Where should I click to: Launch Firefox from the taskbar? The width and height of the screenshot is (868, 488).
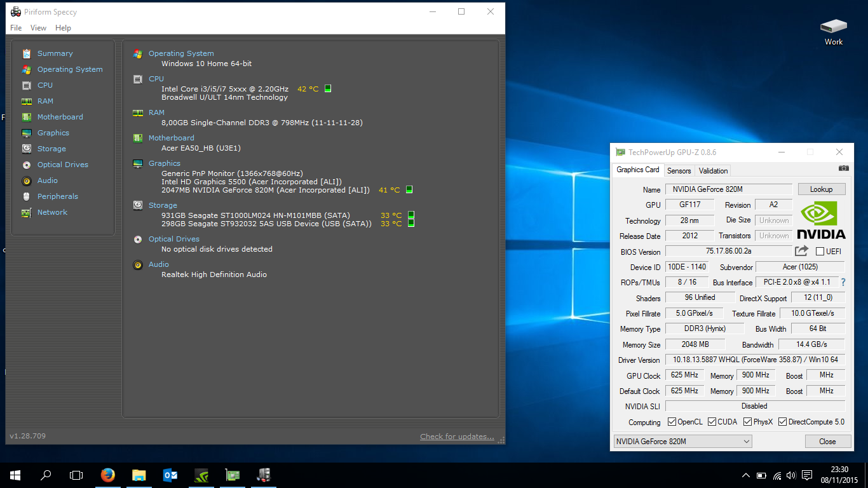[x=108, y=475]
